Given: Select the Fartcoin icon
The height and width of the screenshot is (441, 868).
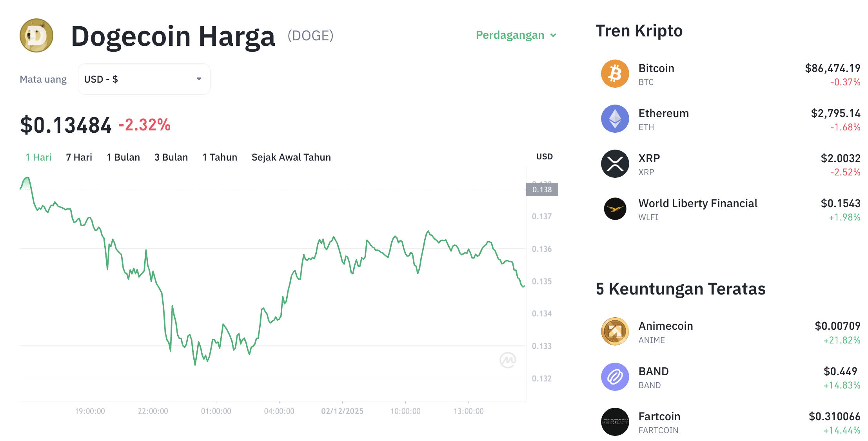Looking at the screenshot, I should pyautogui.click(x=615, y=422).
